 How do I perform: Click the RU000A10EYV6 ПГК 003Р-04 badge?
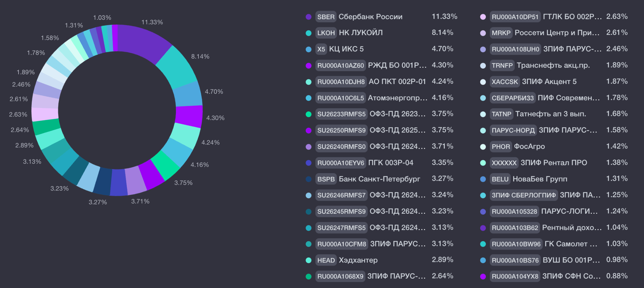click(341, 163)
